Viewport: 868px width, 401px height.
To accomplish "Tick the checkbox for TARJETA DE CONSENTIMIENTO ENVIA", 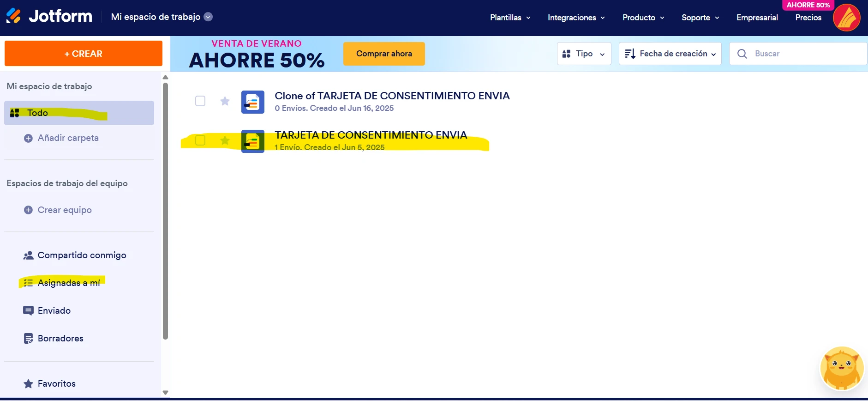I will coord(200,140).
